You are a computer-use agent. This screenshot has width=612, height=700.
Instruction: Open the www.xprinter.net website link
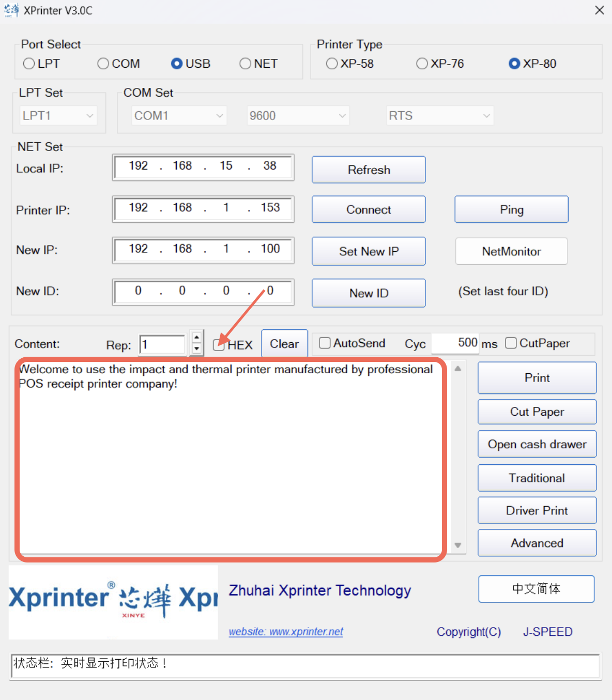pyautogui.click(x=286, y=632)
